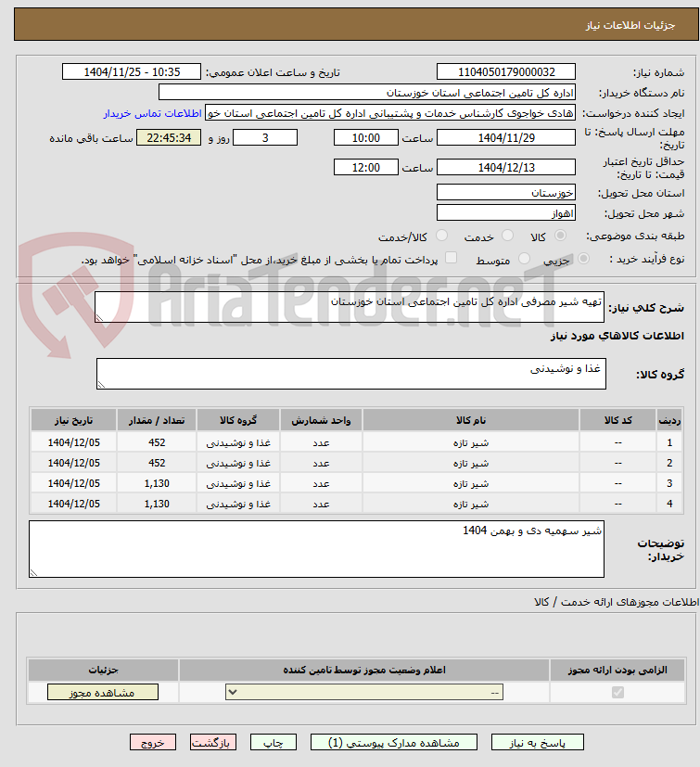Click شیر تازه in row 4
Screen dimensions: 700x767
tap(471, 504)
